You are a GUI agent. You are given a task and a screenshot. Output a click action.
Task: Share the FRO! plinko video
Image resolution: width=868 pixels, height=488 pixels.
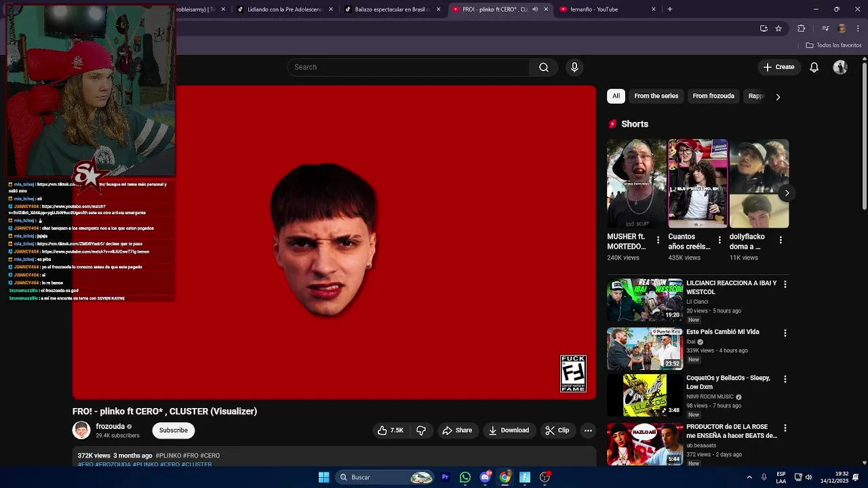point(457,430)
